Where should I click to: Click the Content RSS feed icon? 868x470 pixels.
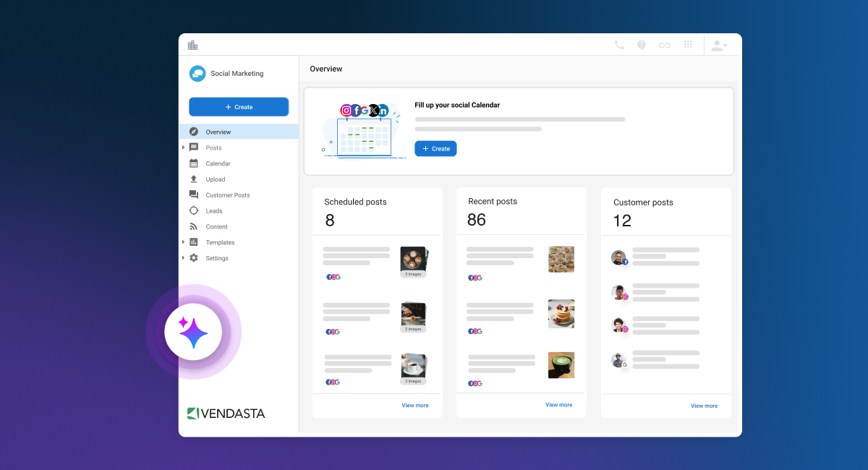193,227
